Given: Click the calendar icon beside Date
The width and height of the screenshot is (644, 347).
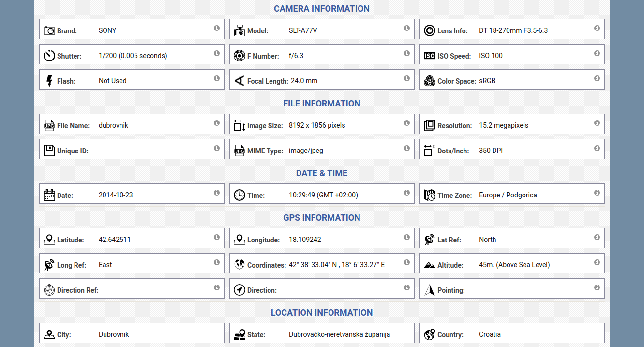Looking at the screenshot, I should tap(49, 195).
